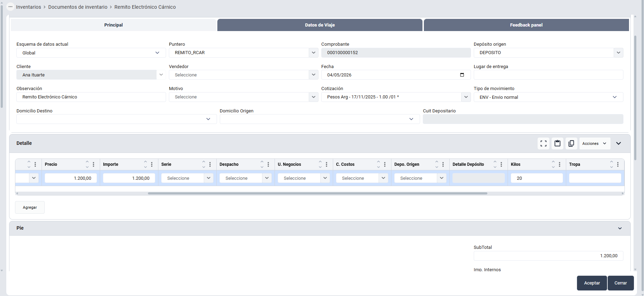This screenshot has width=644, height=296.
Task: Open Importe column options menu
Action: [x=152, y=164]
